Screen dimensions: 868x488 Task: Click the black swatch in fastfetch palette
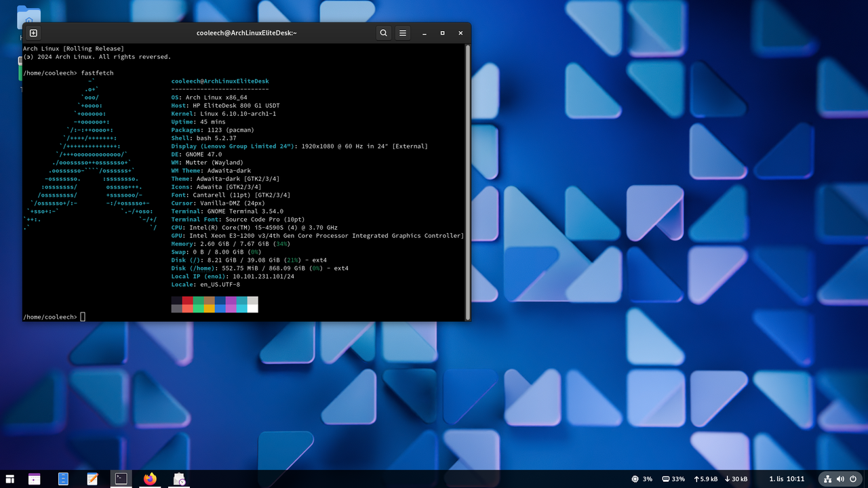177,300
